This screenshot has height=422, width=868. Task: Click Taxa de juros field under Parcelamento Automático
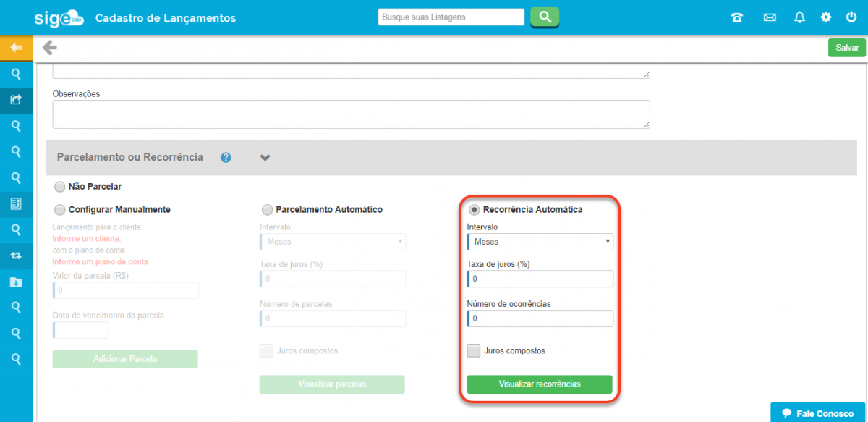click(x=333, y=279)
